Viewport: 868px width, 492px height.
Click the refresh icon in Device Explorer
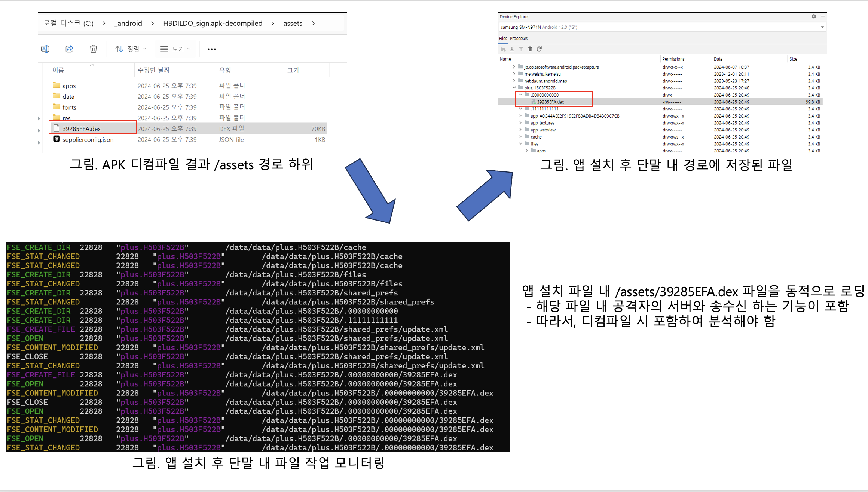[539, 49]
